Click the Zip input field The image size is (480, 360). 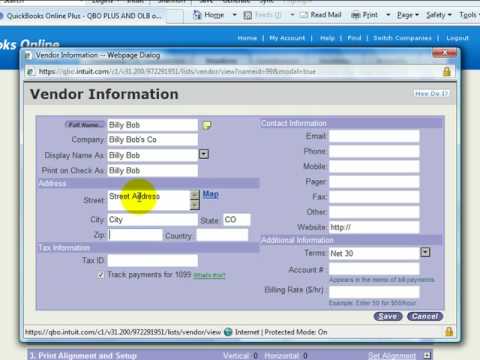(135, 235)
